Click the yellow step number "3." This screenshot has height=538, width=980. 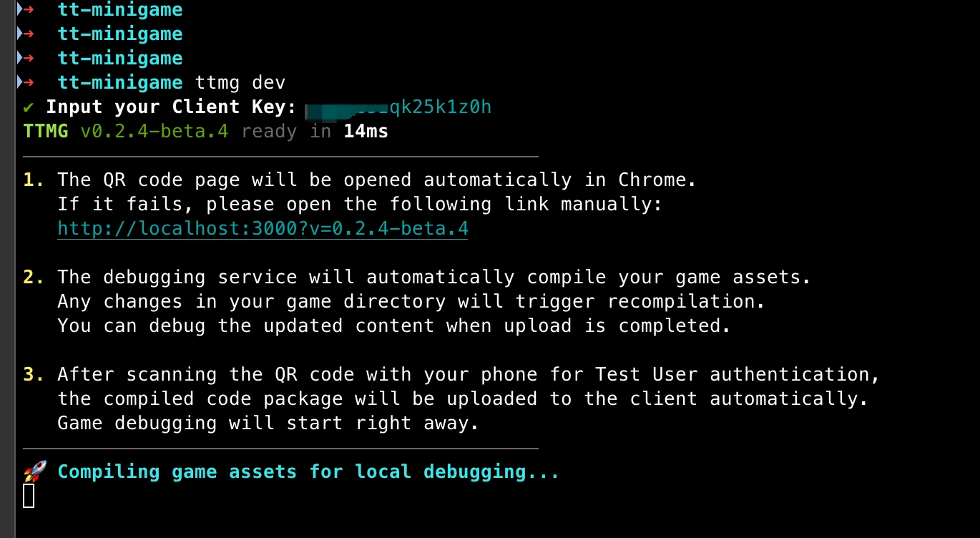[34, 374]
